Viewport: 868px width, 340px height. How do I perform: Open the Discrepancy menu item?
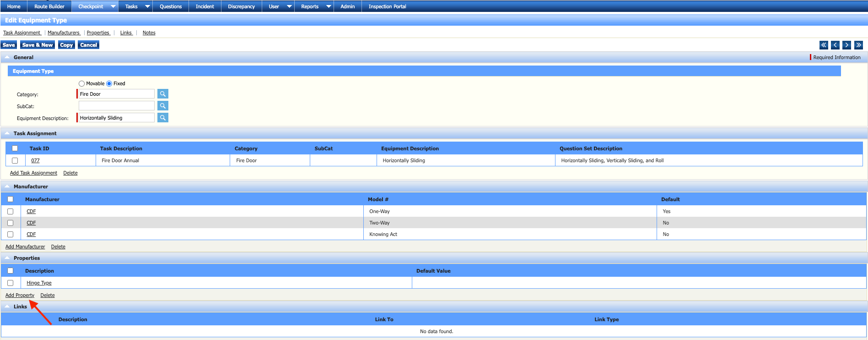tap(242, 6)
